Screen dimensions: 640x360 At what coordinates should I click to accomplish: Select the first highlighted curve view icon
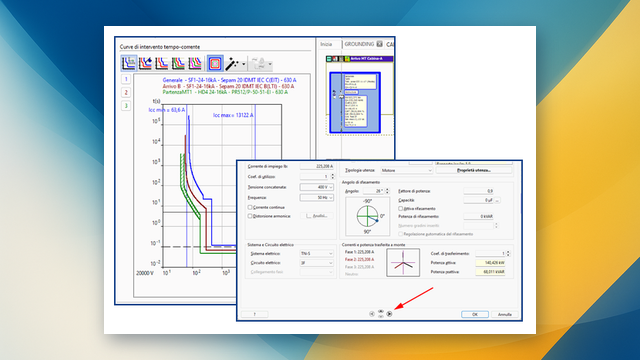(x=129, y=63)
